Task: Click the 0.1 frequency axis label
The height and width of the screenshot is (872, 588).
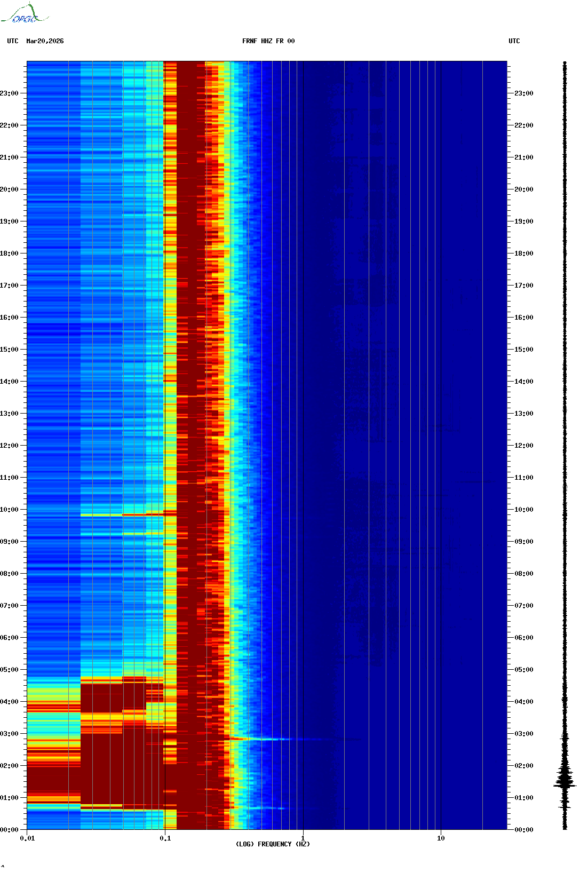Action: click(x=165, y=838)
